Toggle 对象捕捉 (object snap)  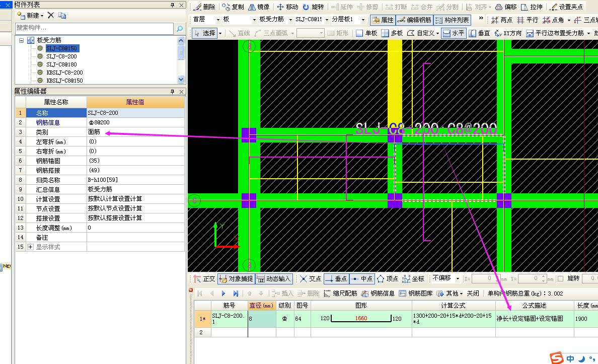(x=236, y=279)
